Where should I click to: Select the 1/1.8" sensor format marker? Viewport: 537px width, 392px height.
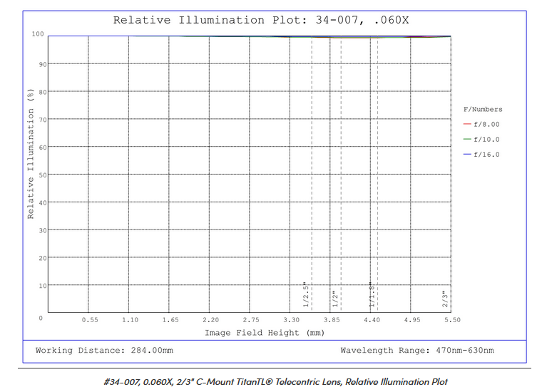372,294
